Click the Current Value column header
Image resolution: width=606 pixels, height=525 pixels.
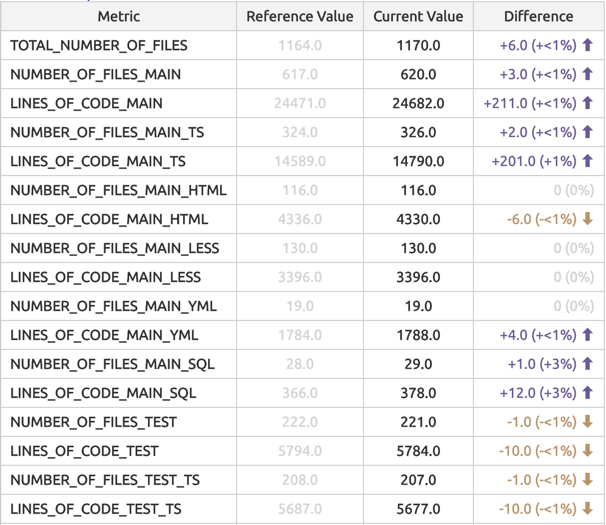tap(418, 16)
